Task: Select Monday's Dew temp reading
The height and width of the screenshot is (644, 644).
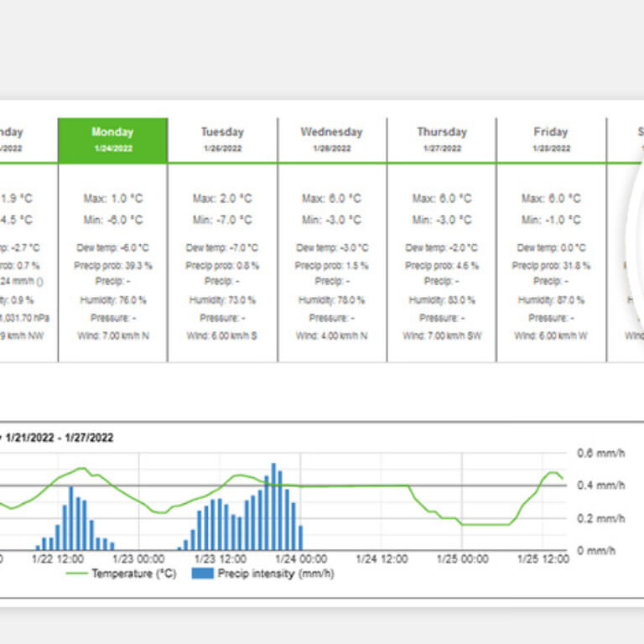Action: 113,248
